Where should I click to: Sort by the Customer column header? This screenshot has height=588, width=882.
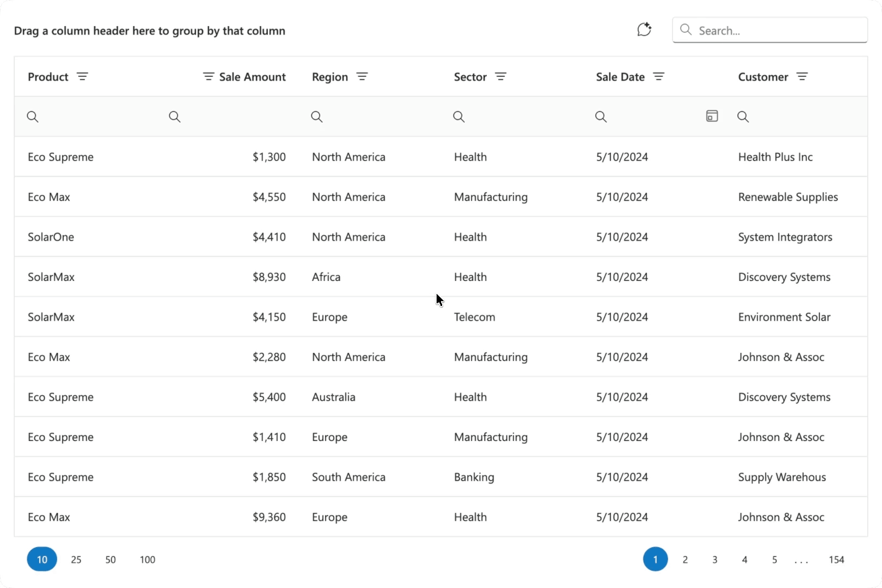pos(763,77)
